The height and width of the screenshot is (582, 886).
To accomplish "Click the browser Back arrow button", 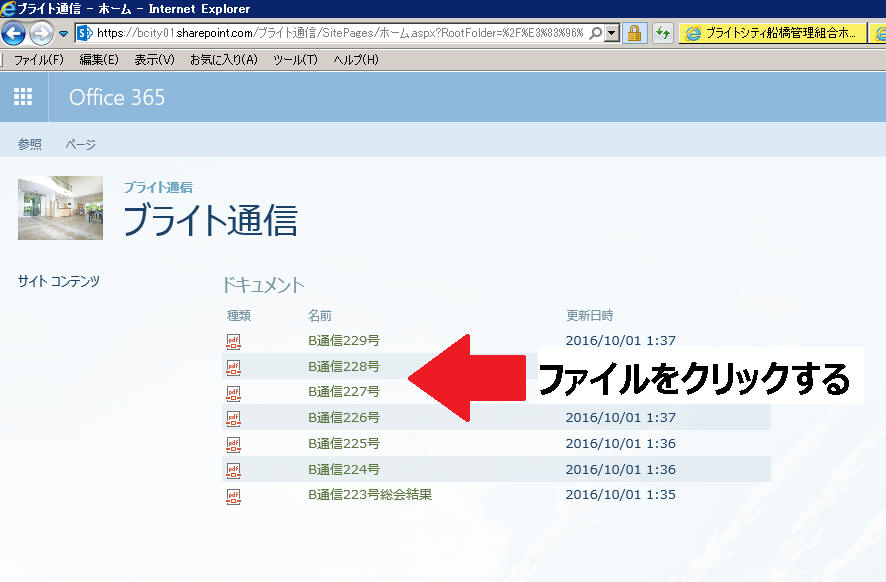I will [x=14, y=33].
